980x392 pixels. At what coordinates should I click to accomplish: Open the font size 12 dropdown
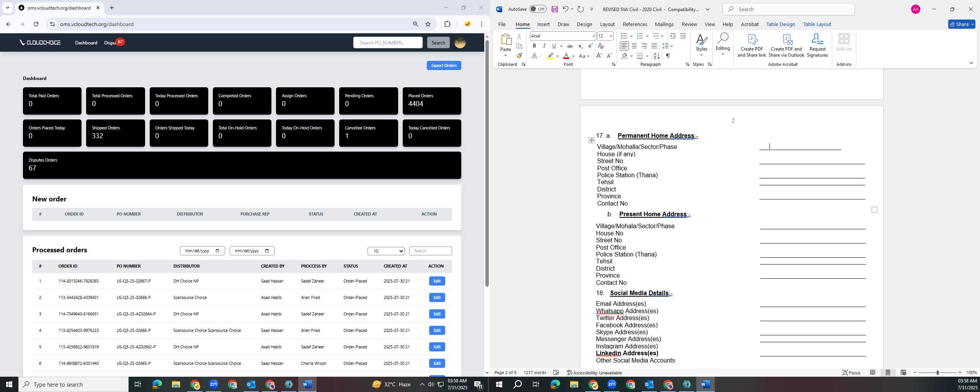click(x=611, y=36)
